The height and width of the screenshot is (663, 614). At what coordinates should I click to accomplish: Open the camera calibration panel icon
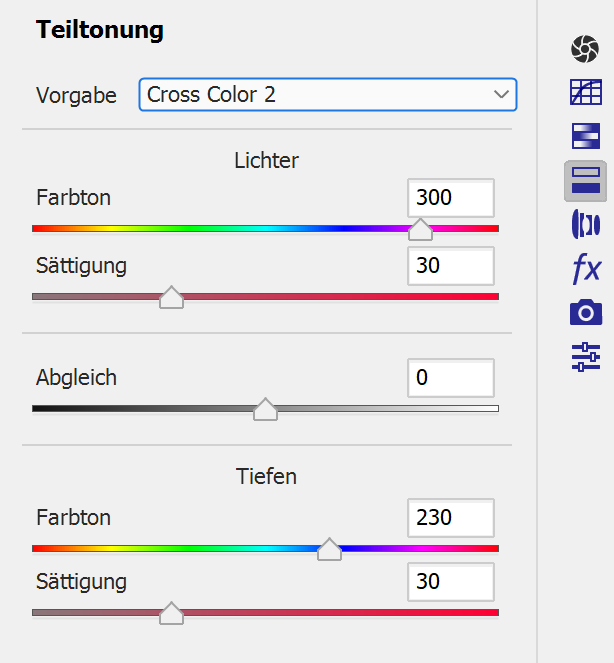tap(585, 313)
